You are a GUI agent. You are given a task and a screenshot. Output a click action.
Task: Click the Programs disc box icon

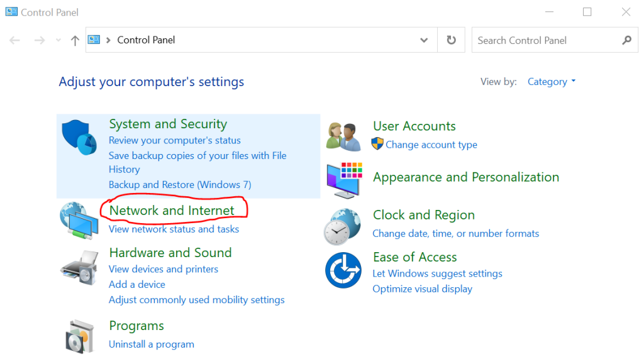(x=80, y=336)
